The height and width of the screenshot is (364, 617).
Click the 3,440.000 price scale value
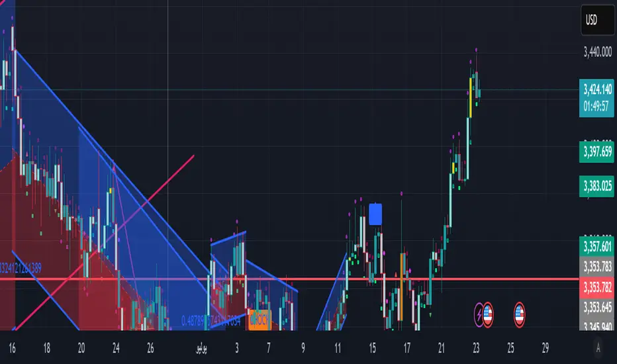(598, 52)
